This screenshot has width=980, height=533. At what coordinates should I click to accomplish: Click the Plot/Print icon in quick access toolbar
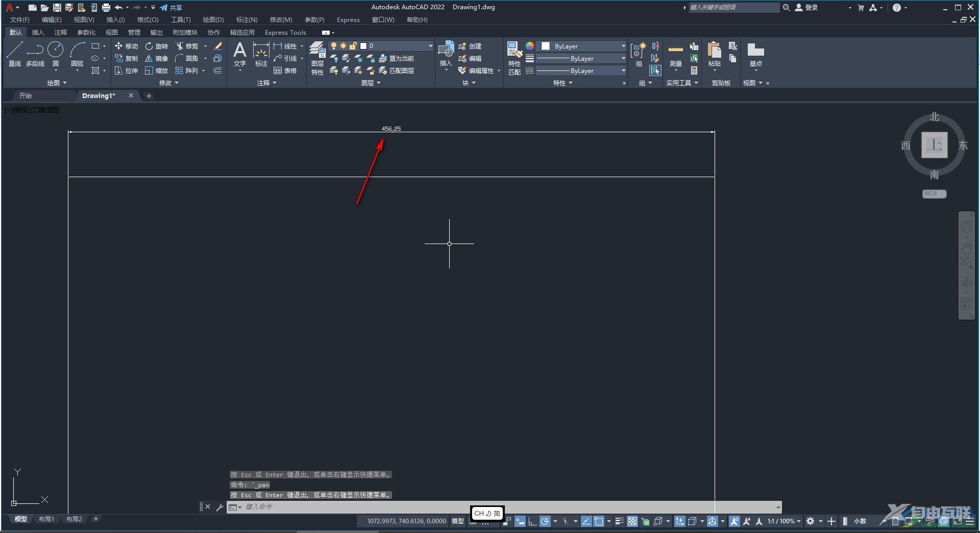(x=106, y=8)
